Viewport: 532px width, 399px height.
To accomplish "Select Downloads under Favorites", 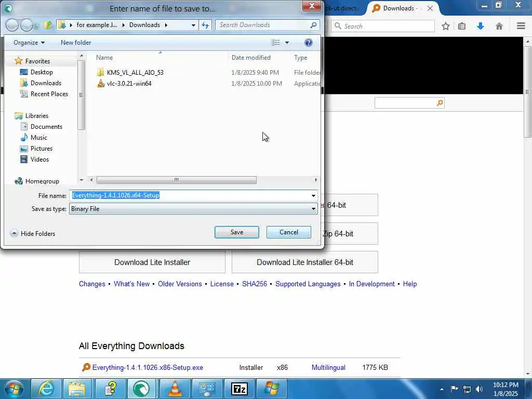I will [x=46, y=83].
